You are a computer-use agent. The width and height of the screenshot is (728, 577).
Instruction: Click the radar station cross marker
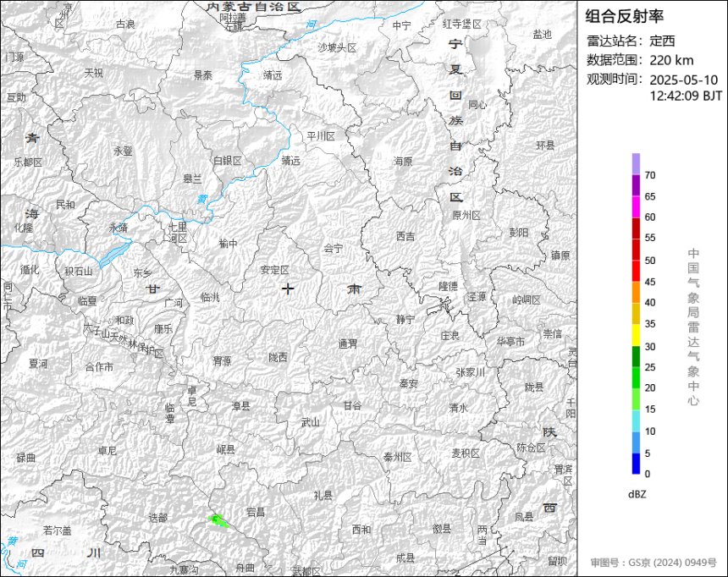(288, 288)
